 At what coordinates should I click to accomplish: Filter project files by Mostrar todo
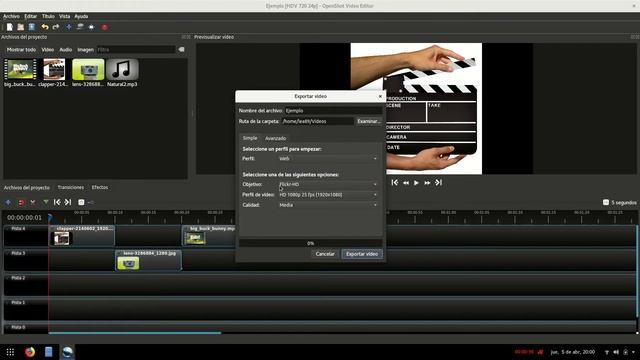21,49
